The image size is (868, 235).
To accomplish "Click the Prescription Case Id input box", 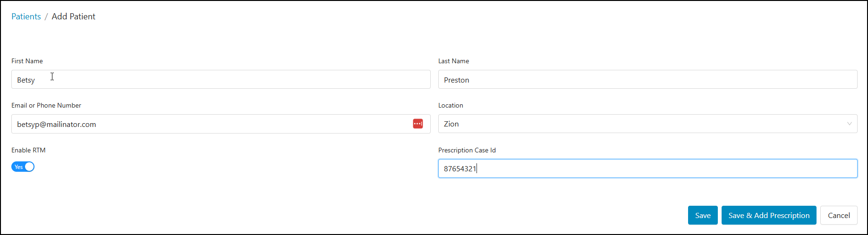I will click(x=647, y=168).
